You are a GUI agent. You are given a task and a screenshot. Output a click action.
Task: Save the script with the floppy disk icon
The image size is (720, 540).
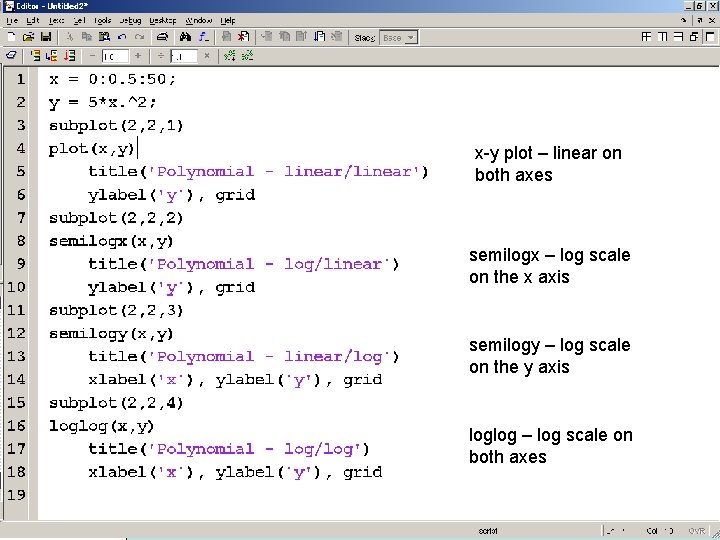pyautogui.click(x=46, y=37)
